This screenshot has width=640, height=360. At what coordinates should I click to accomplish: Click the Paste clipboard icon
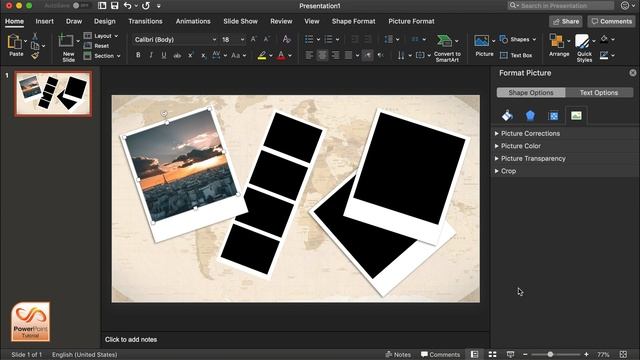[15, 42]
